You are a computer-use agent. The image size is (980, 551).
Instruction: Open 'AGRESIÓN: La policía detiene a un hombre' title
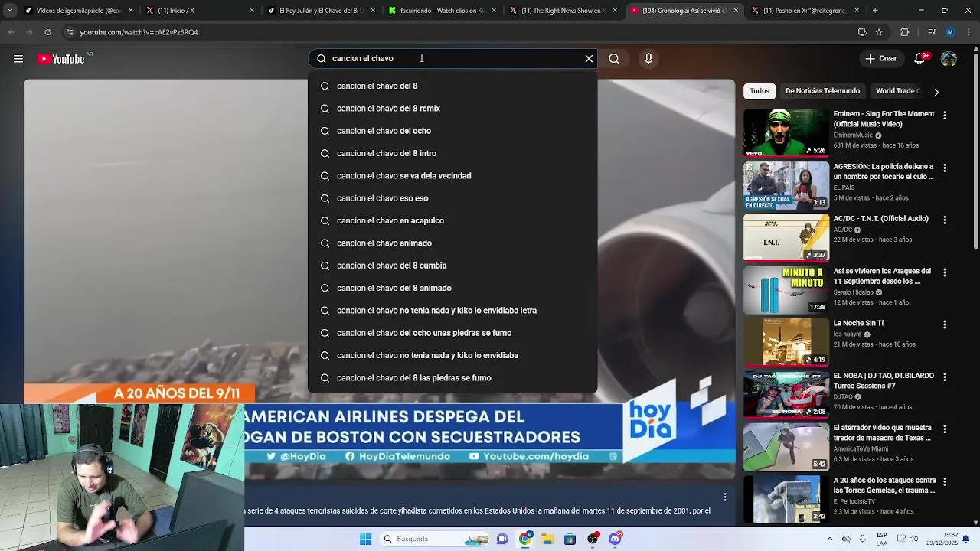(884, 171)
